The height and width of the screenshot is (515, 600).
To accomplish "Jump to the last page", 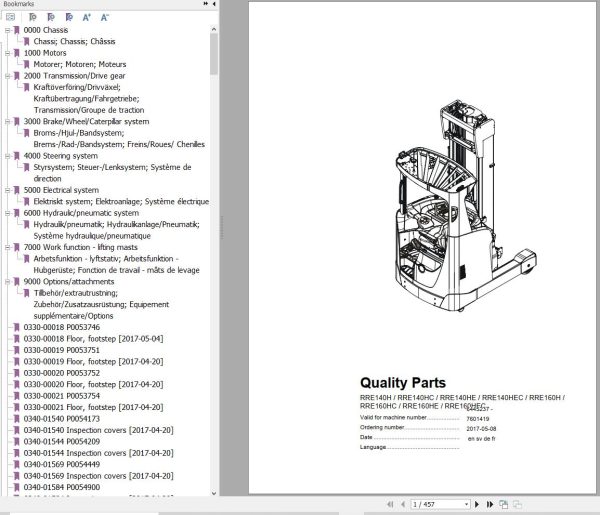I will [x=490, y=504].
